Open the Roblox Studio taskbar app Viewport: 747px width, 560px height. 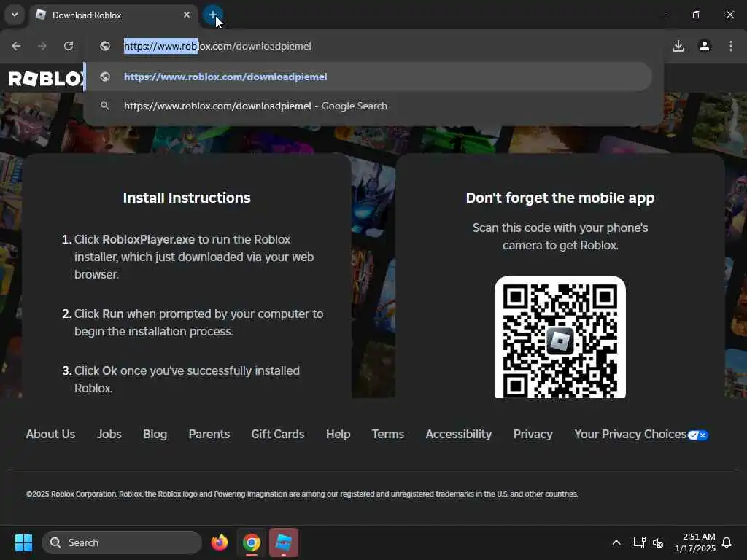coord(284,542)
